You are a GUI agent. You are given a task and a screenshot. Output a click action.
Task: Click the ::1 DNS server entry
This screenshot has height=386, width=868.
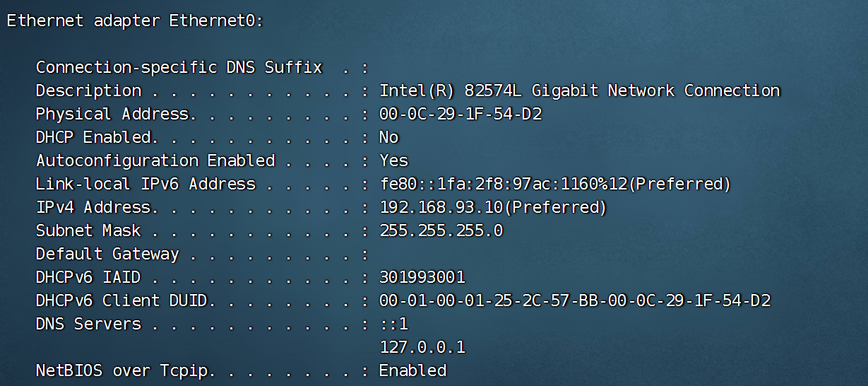[x=393, y=324]
